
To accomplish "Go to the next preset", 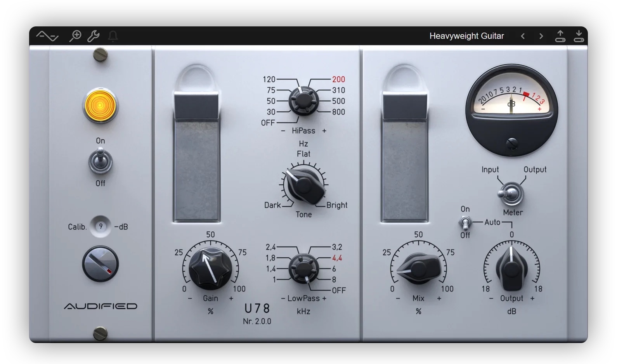I will pos(541,36).
